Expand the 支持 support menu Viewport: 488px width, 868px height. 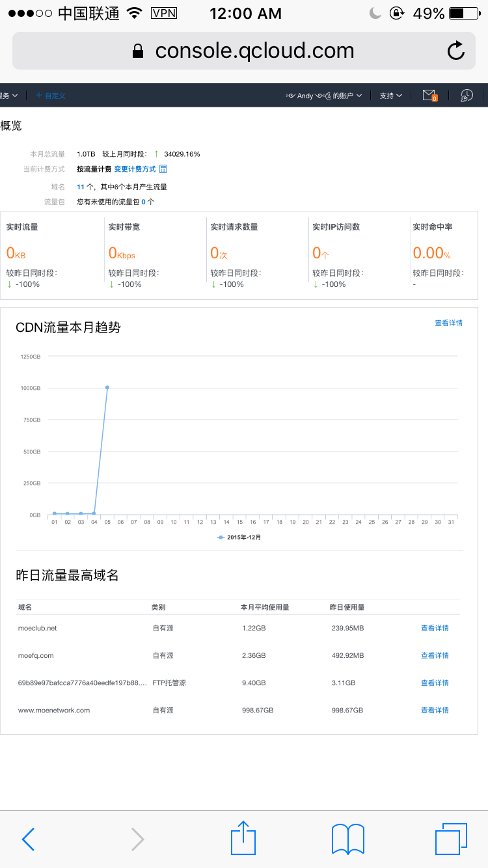pos(390,96)
